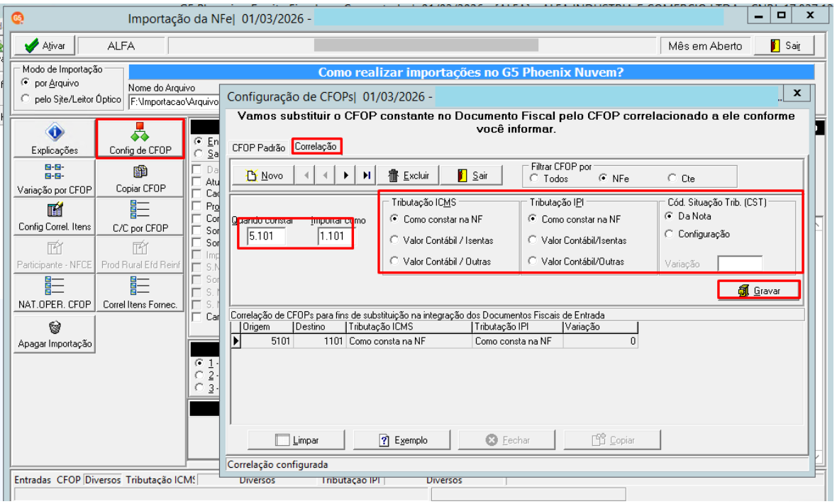The height and width of the screenshot is (504, 837).
Task: Select CST option Da Nota
Action: (688, 216)
